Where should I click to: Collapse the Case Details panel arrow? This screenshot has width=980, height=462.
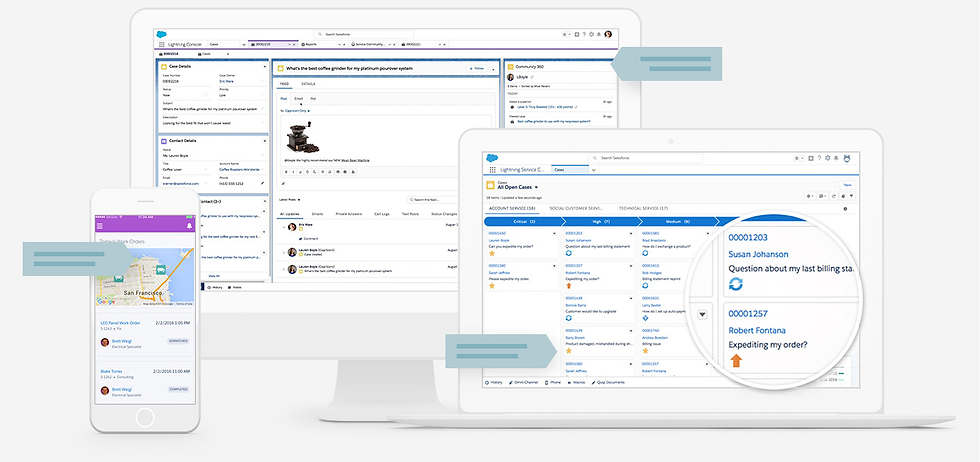[x=264, y=66]
